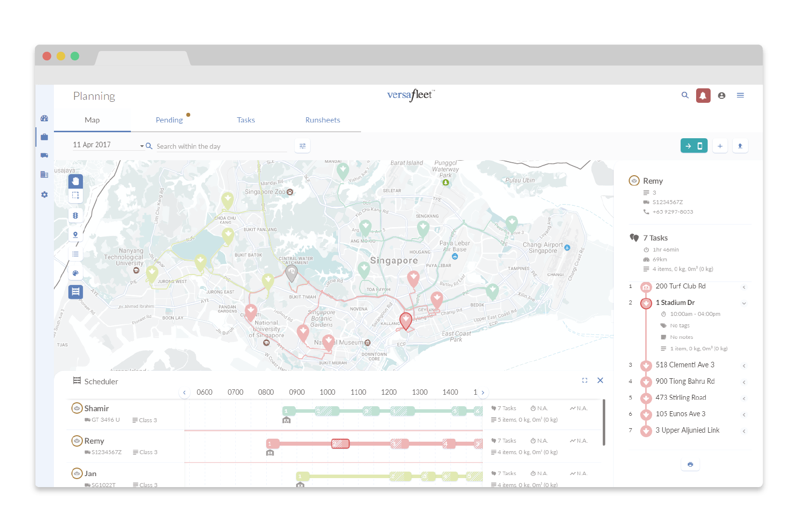Click the scheduler vertical scrollbar

pos(604,422)
